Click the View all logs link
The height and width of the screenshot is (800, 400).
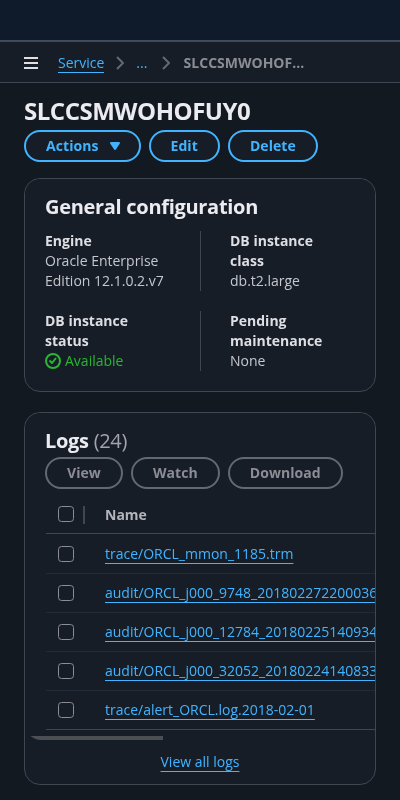point(200,762)
